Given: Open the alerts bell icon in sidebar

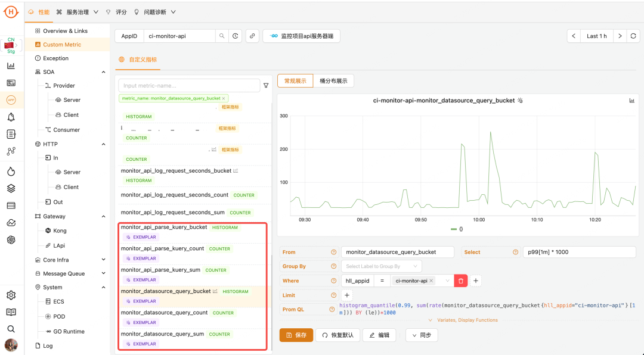Looking at the screenshot, I should pos(11,117).
